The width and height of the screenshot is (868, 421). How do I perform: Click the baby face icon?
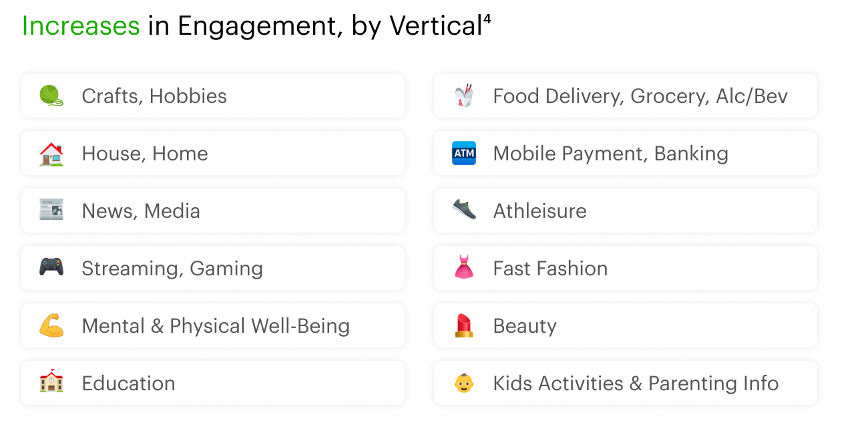click(x=463, y=383)
